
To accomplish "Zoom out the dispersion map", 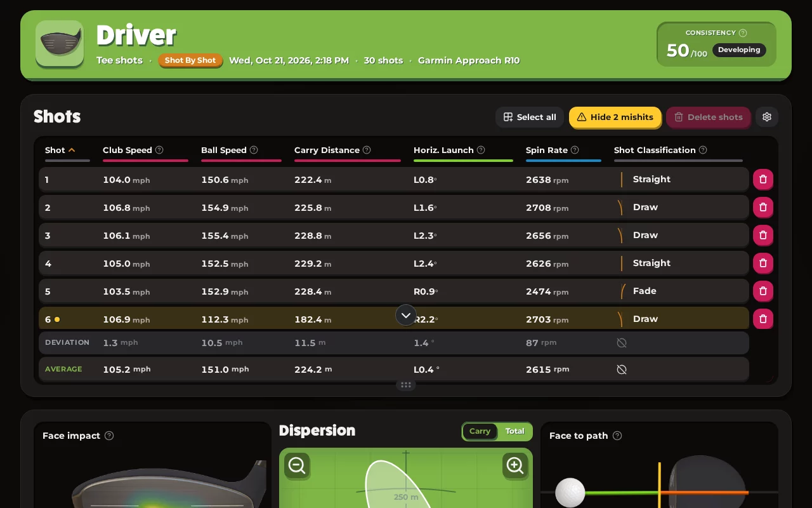I will point(297,465).
